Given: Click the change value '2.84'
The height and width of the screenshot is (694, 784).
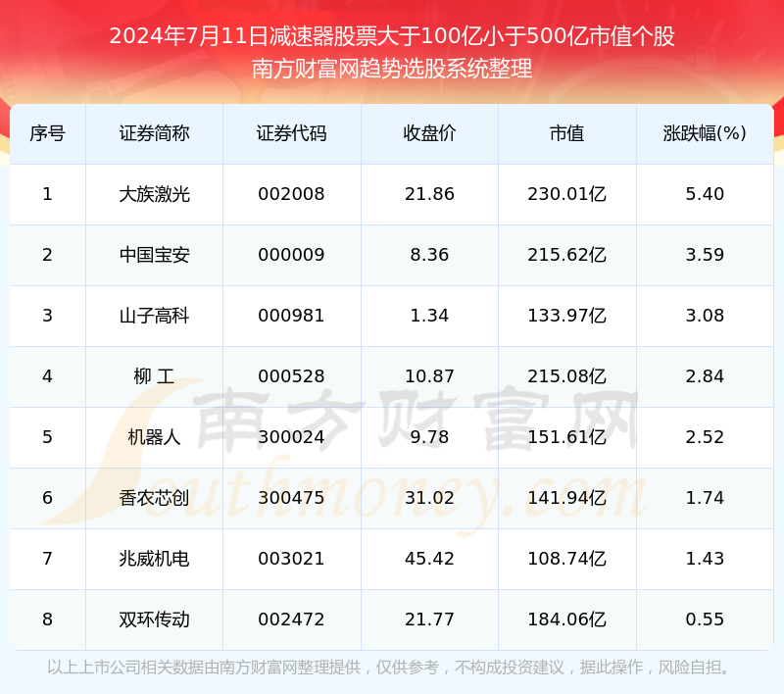Looking at the screenshot, I should click(705, 376).
